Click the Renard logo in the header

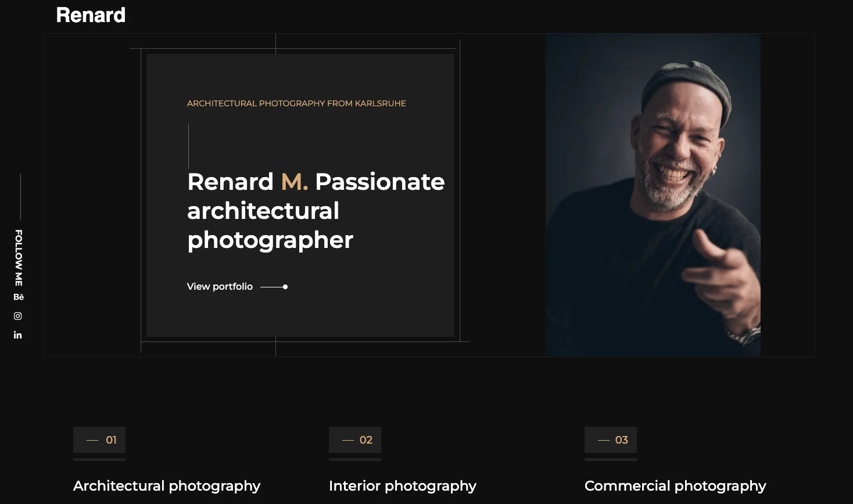pos(91,15)
